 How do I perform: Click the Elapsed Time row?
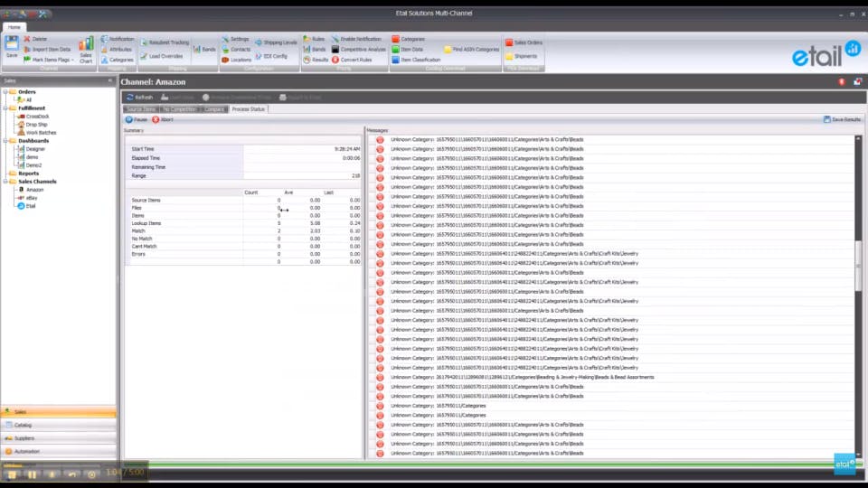tap(244, 157)
